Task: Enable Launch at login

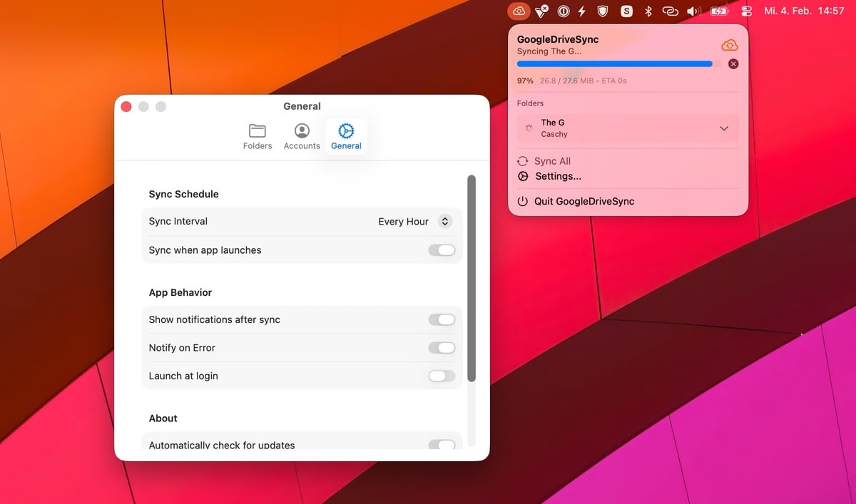Action: pyautogui.click(x=442, y=376)
